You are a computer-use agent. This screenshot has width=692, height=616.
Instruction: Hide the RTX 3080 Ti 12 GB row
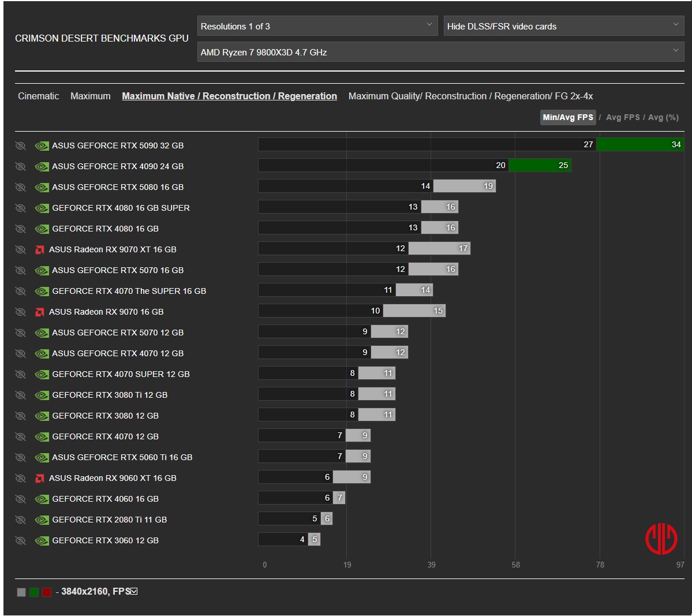[20, 395]
